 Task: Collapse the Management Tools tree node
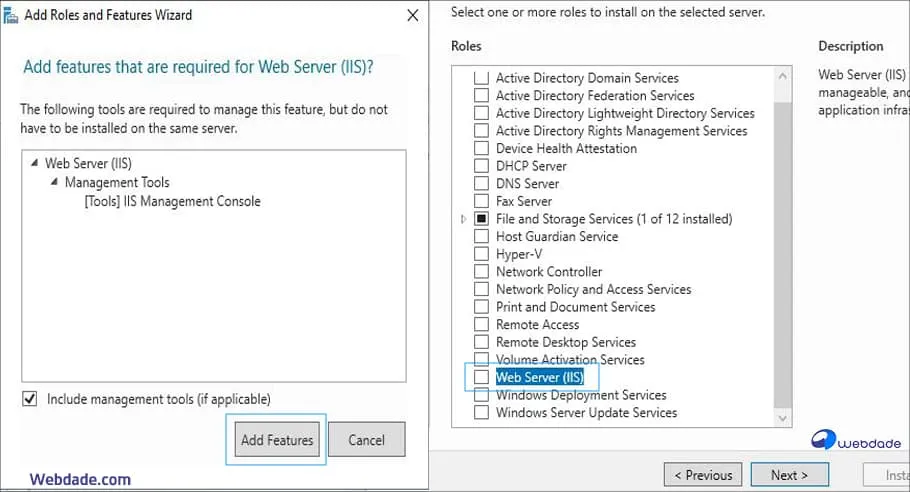pos(55,183)
